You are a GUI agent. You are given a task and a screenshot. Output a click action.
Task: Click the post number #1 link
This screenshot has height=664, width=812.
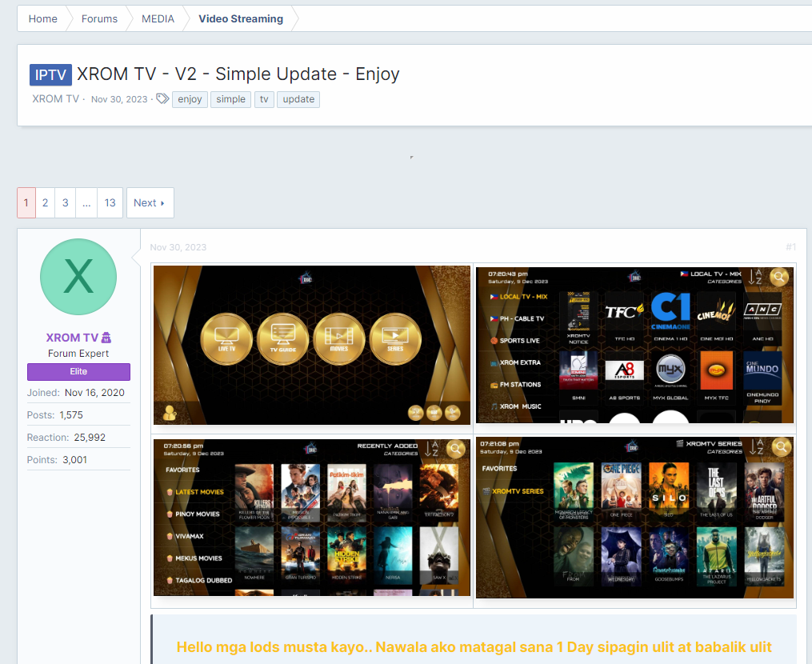point(790,247)
